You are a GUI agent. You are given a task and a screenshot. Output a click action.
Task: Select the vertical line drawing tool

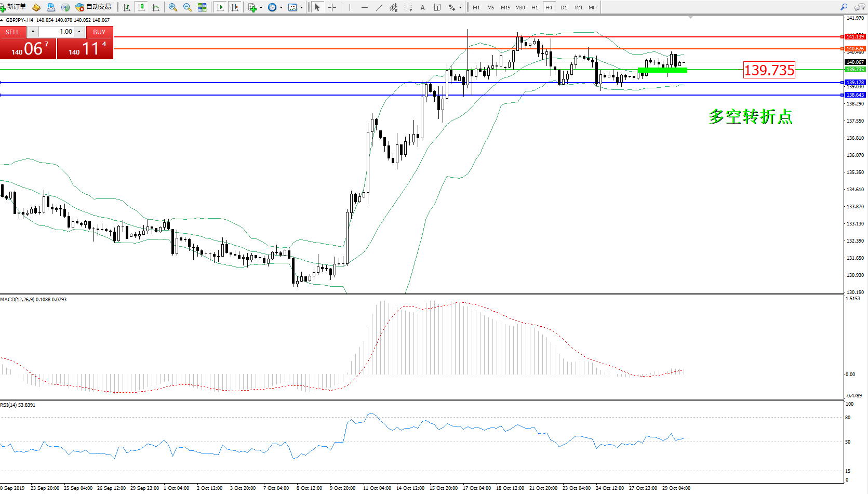350,7
